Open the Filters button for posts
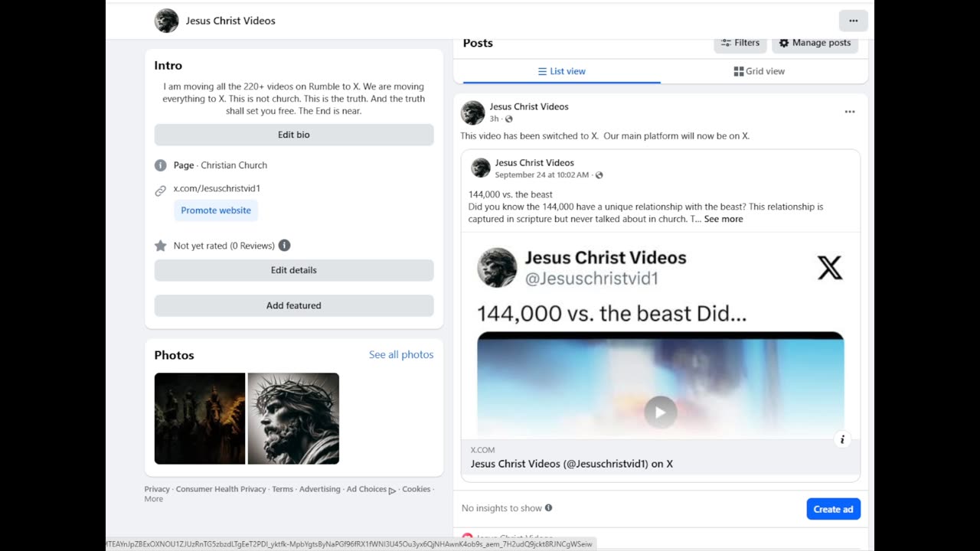The height and width of the screenshot is (551, 980). tap(740, 43)
